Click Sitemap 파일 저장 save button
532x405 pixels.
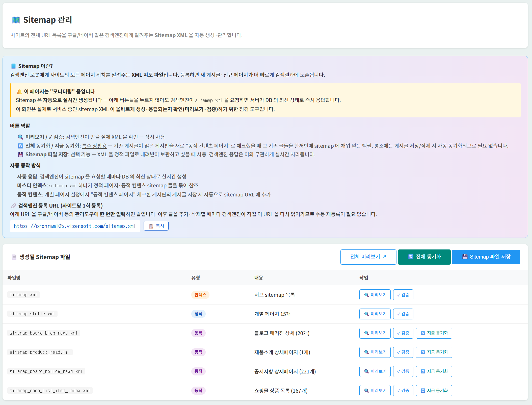click(x=486, y=257)
